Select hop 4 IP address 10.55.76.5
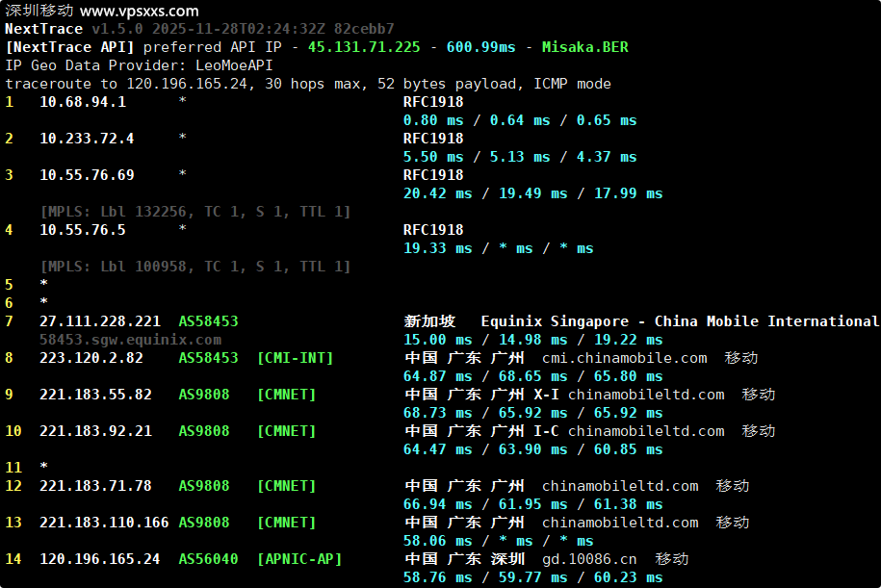 tap(82, 230)
